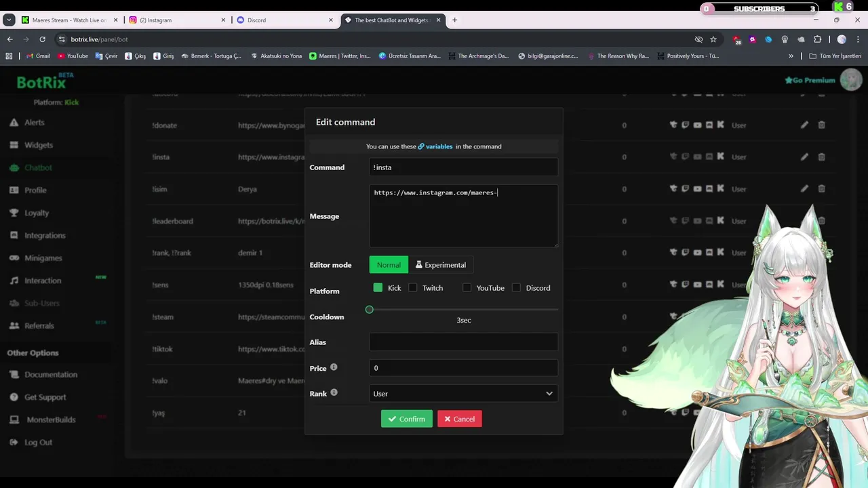Click the Referrals people icon
Image resolution: width=868 pixels, height=488 pixels.
tap(14, 326)
